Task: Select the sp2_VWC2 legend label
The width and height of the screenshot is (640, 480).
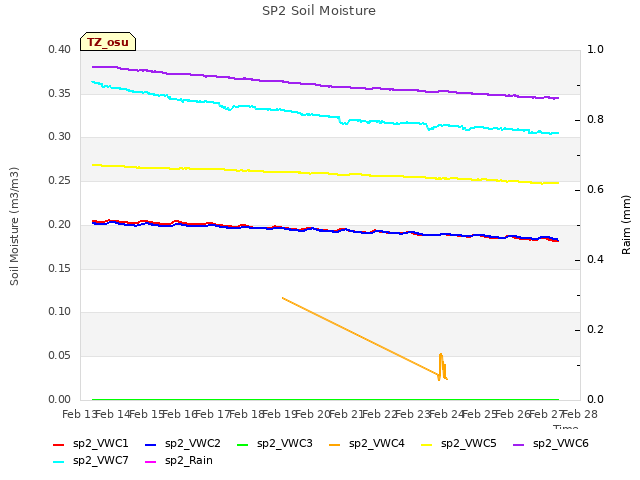Action: [193, 444]
